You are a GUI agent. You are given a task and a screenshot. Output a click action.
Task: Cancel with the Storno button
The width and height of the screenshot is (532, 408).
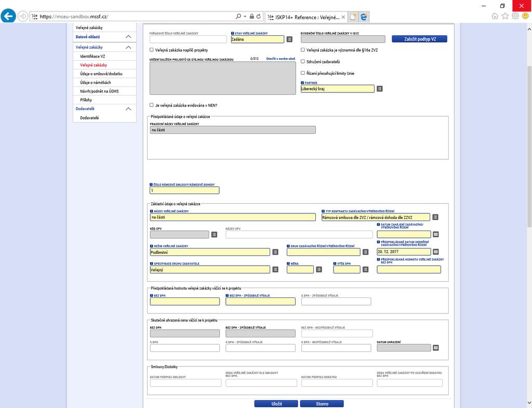tap(322, 404)
